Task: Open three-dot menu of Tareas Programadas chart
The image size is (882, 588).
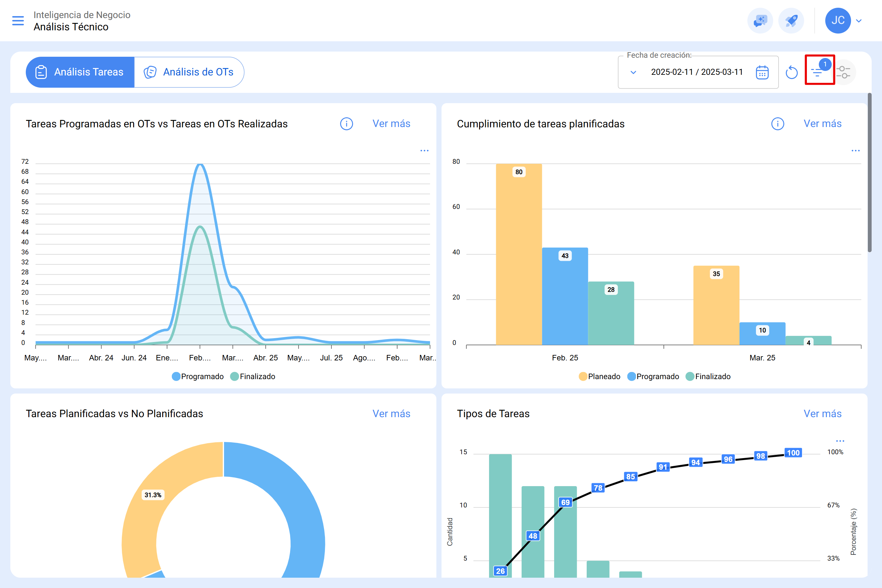Action: point(424,151)
